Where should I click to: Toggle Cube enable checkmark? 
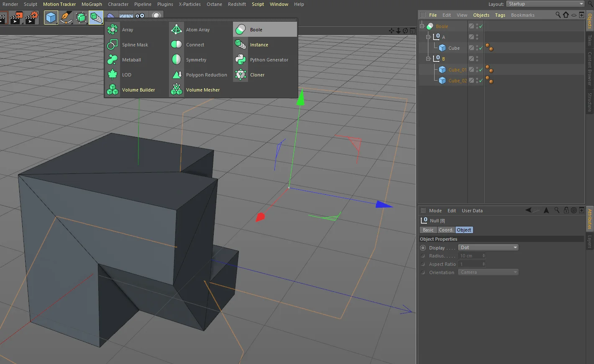[481, 48]
